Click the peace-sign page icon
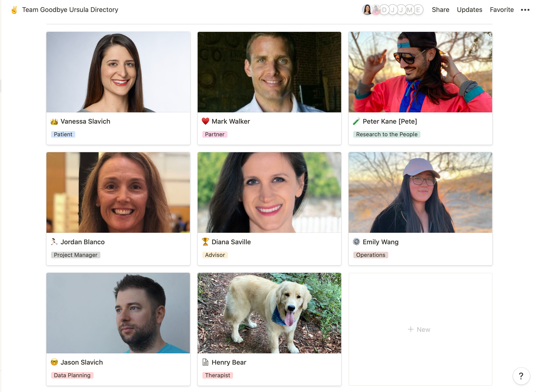Screen dimensions: 536x392 tap(14, 10)
